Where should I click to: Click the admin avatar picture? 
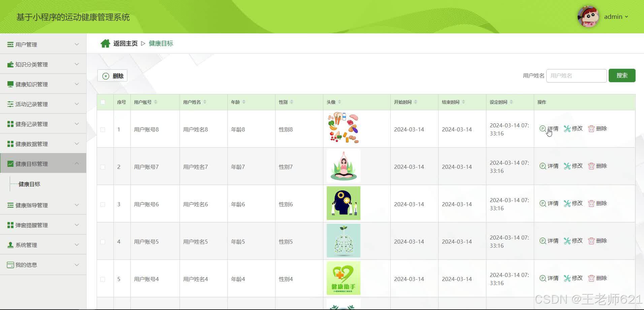coord(588,17)
